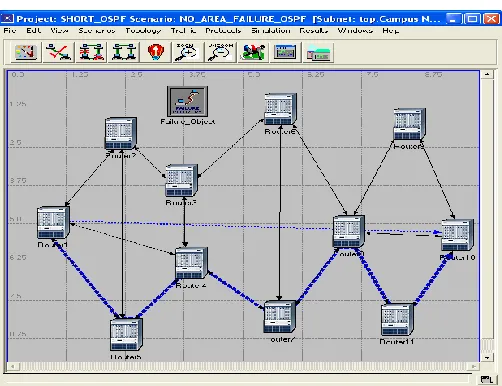Select the Router5 node icon
This screenshot has height=386, width=502.
click(x=126, y=334)
